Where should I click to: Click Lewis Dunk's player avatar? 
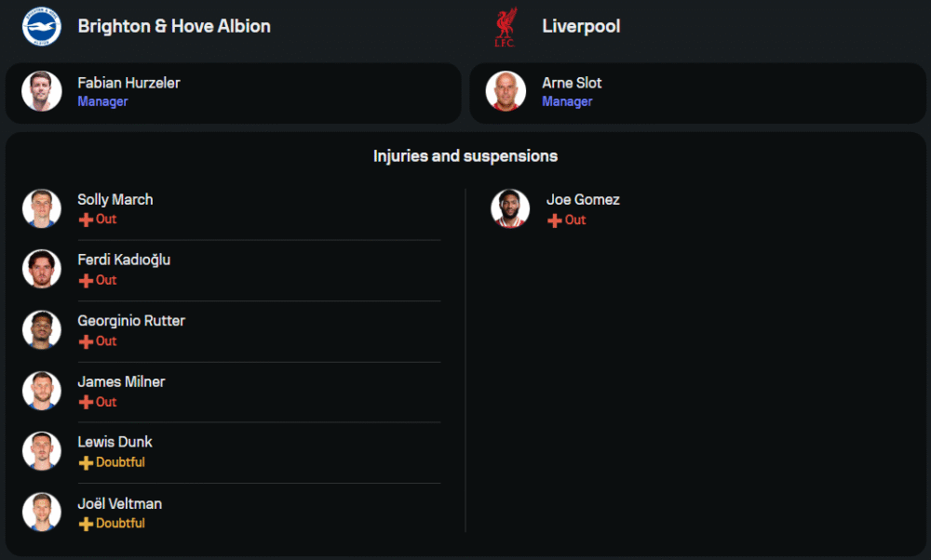click(41, 451)
